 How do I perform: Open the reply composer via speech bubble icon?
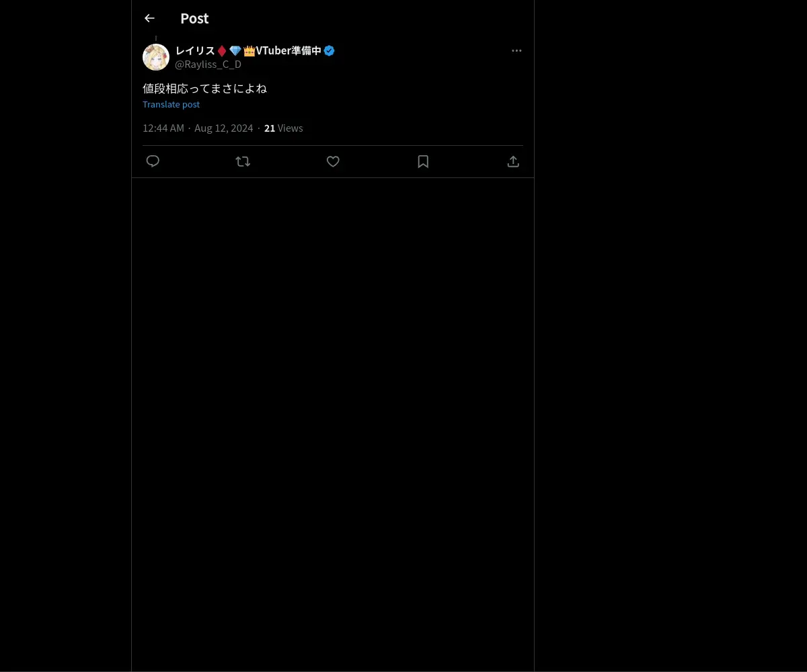pos(153,161)
